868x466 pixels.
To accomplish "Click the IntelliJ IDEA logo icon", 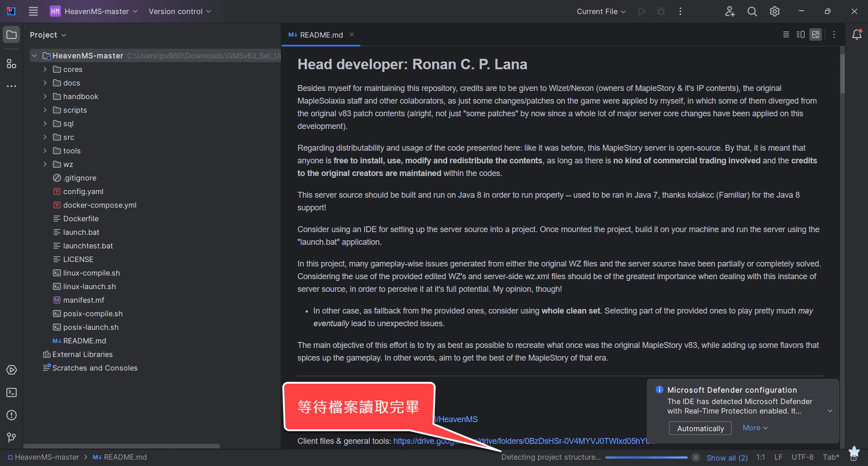I will pos(11,11).
